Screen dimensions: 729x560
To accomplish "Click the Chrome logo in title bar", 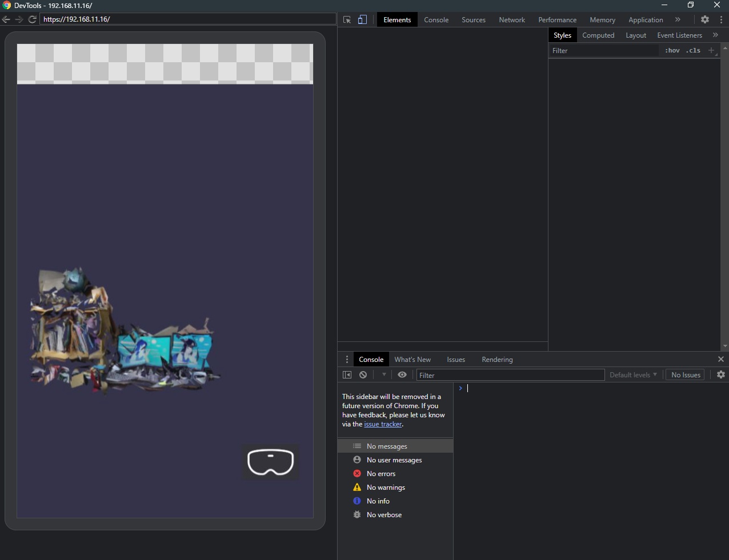I will [7, 5].
